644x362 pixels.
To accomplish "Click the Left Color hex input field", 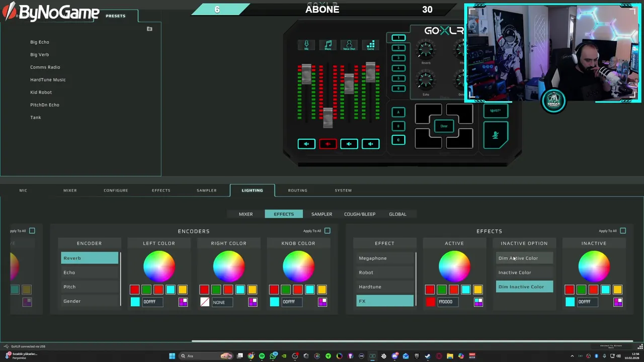I will click(152, 302).
